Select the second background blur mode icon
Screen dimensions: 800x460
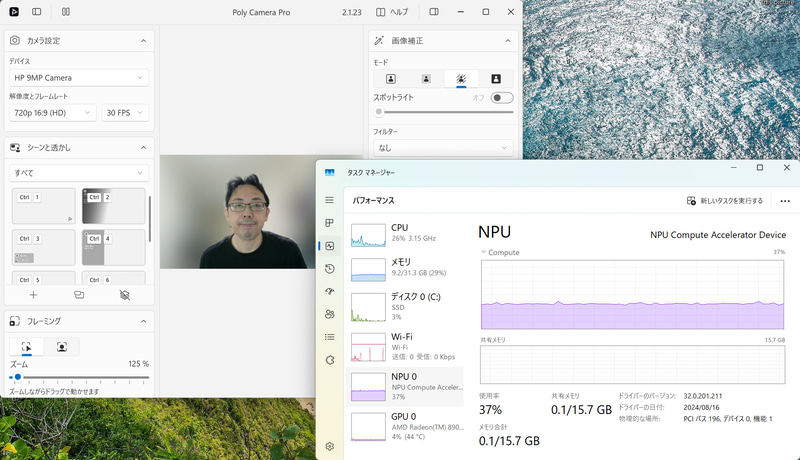[426, 79]
